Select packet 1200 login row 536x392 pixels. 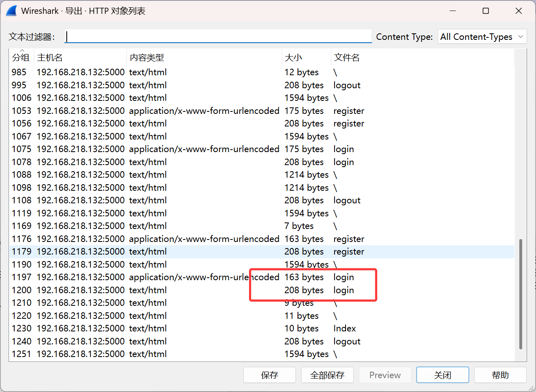pos(262,290)
